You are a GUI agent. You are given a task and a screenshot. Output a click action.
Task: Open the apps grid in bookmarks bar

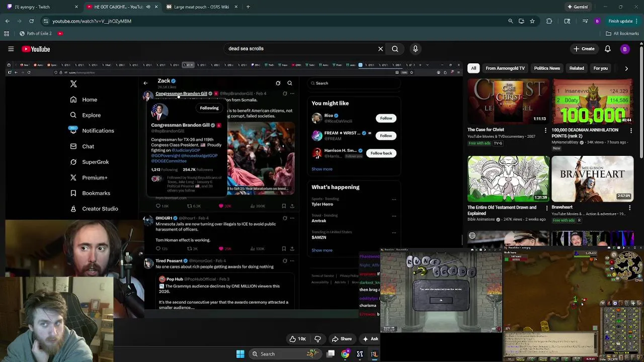[7, 34]
